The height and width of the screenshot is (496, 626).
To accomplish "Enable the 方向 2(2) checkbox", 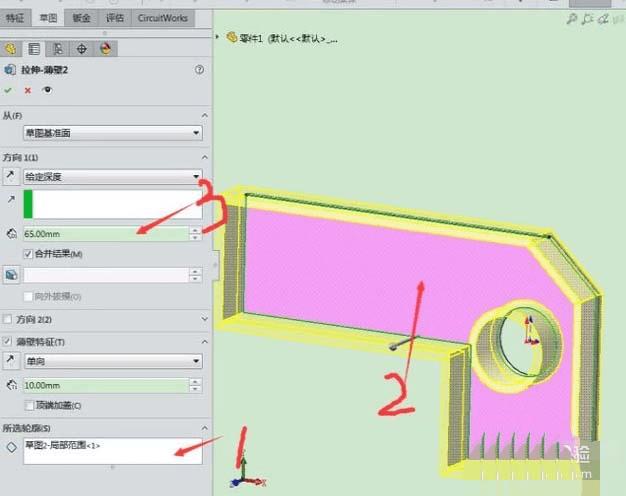I will 7,319.
